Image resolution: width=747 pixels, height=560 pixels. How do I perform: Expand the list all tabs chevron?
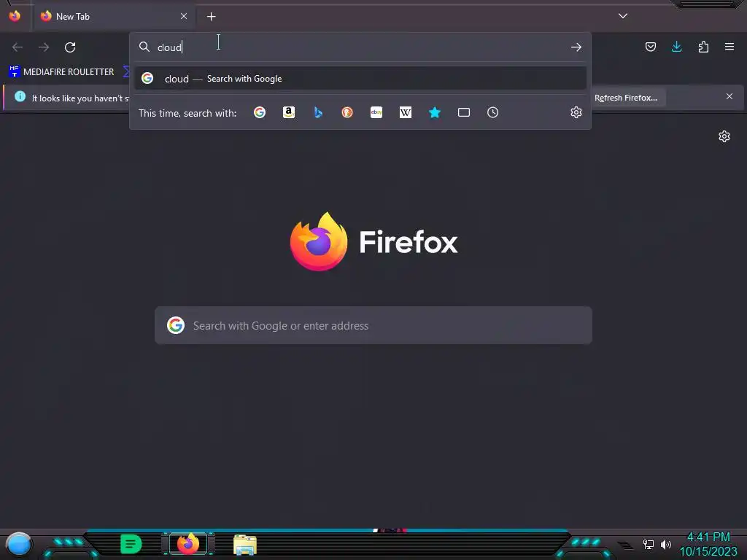click(x=623, y=16)
